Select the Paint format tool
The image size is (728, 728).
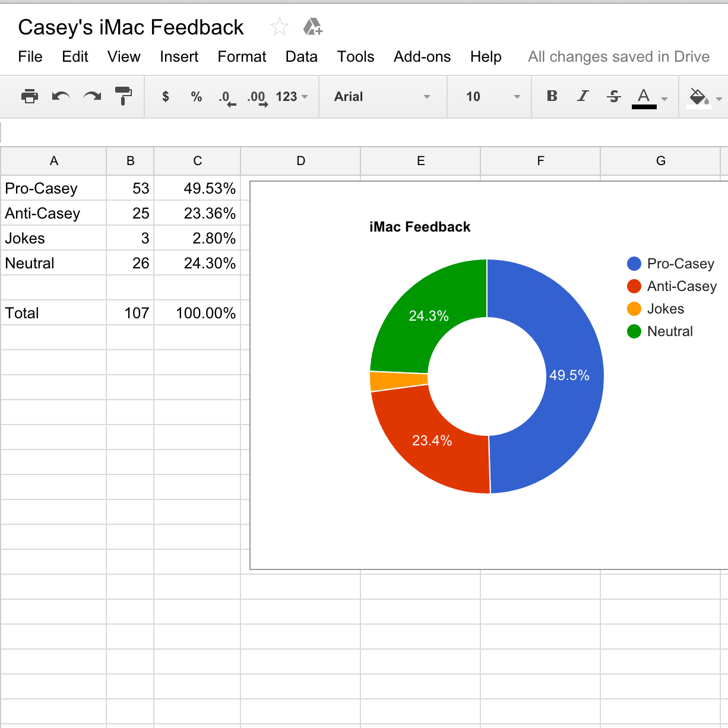click(123, 96)
